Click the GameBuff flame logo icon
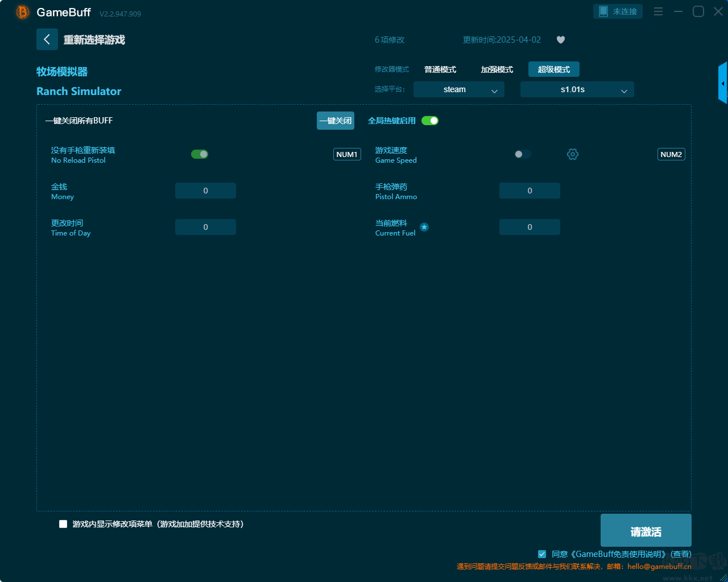Screen dimensions: 728x582 (x=22, y=11)
